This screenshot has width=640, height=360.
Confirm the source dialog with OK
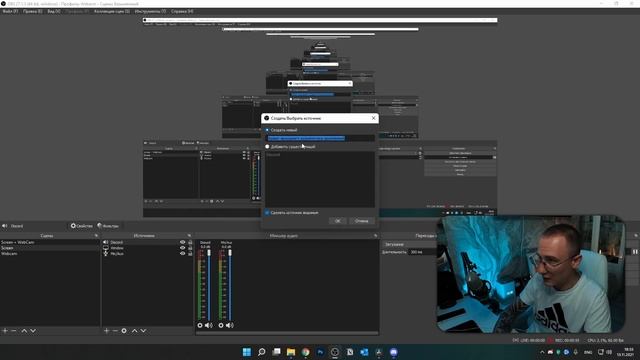pos(338,221)
